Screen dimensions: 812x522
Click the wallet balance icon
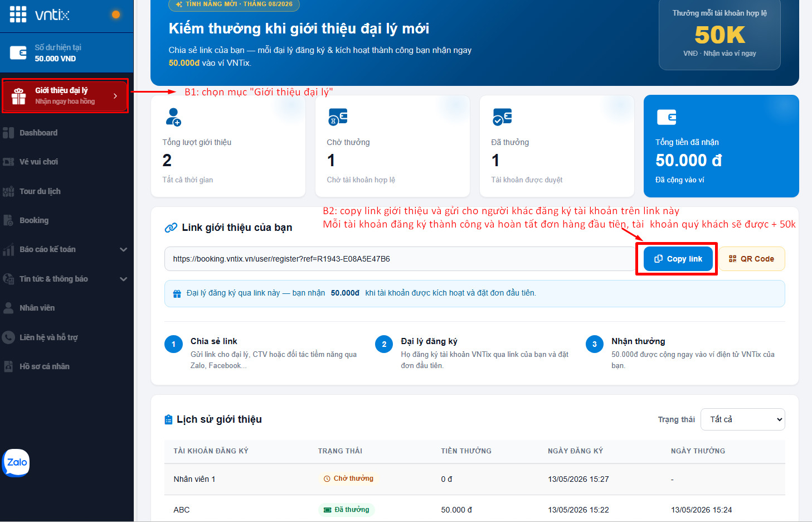pyautogui.click(x=18, y=53)
